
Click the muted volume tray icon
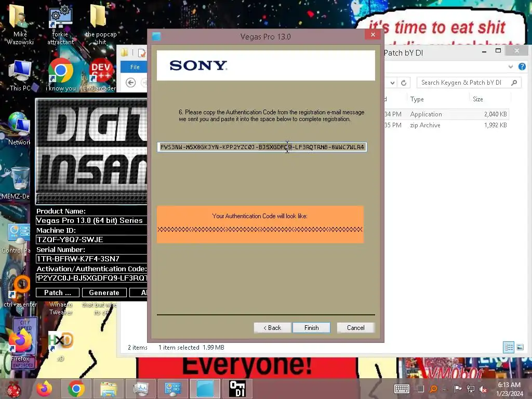click(x=483, y=389)
